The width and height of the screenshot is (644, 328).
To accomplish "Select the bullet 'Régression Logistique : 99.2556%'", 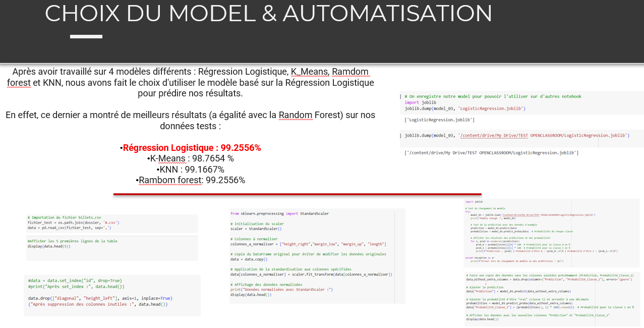I will pyautogui.click(x=191, y=148).
